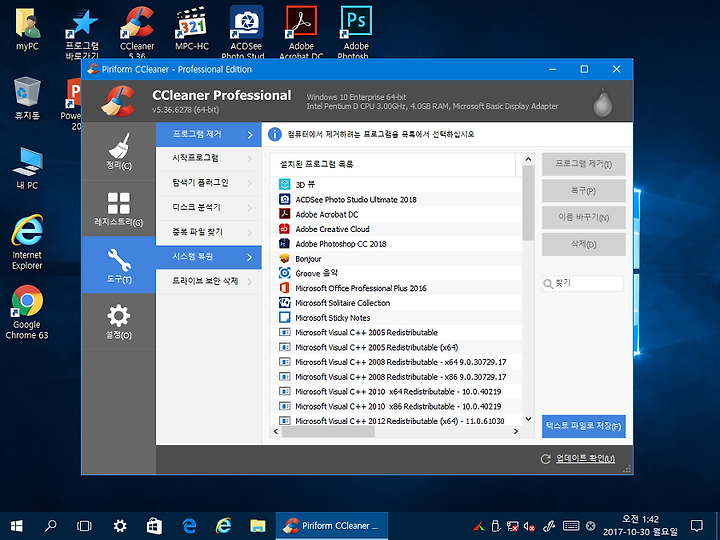
Task: Click the list's scroll down arrow
Action: point(528,419)
